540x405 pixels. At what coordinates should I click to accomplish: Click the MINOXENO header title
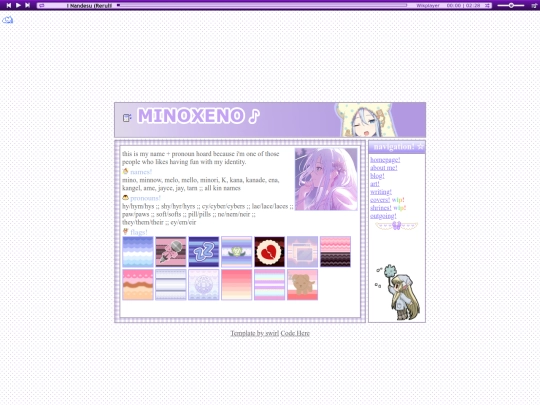click(199, 116)
